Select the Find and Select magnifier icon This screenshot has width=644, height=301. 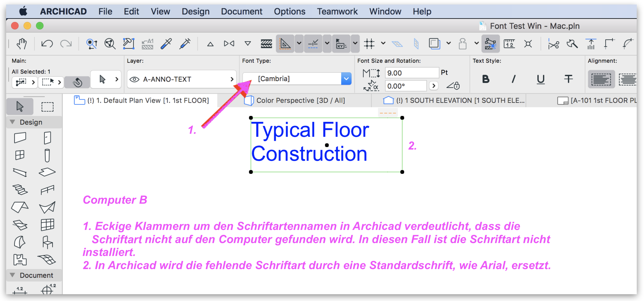coord(92,44)
